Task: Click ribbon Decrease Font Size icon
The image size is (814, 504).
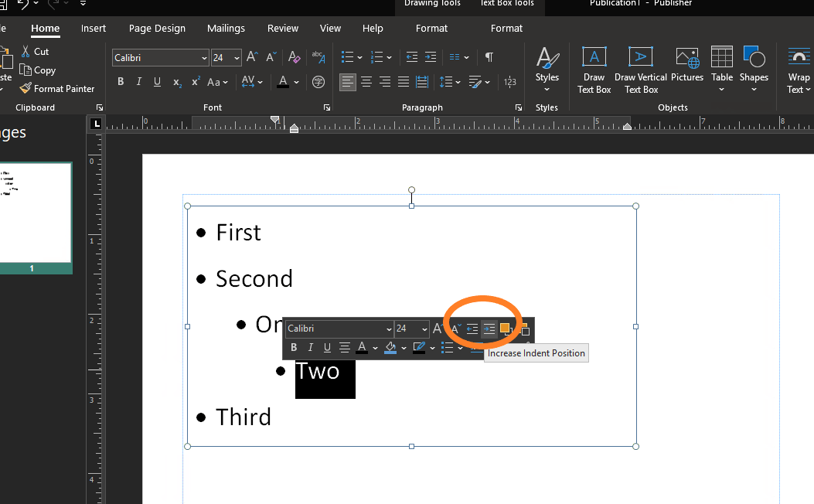Action: (271, 56)
